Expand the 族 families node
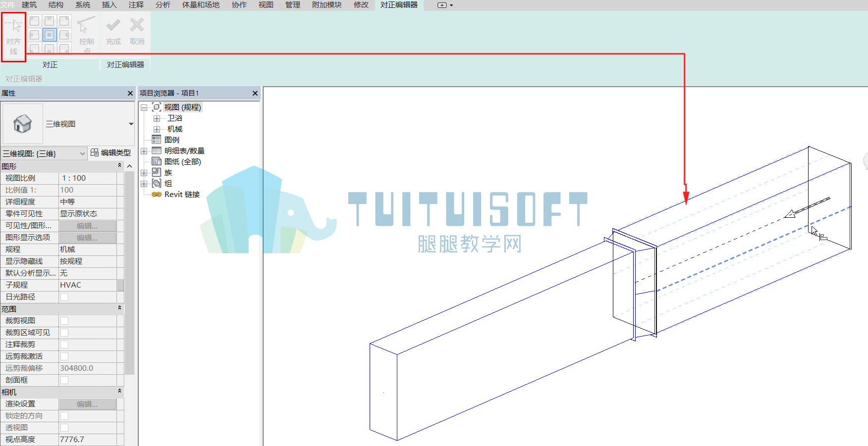The width and height of the screenshot is (868, 446). (144, 173)
